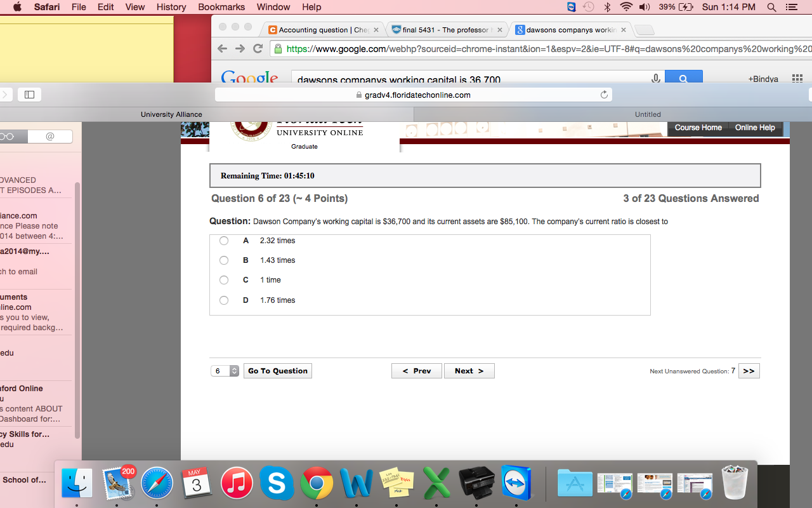Click the Safari page reload icon
Viewport: 812px width, 508px height.
[258, 48]
